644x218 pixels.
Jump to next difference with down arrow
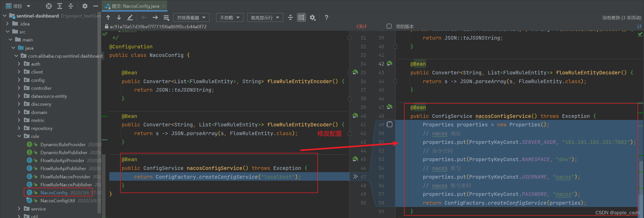119,18
